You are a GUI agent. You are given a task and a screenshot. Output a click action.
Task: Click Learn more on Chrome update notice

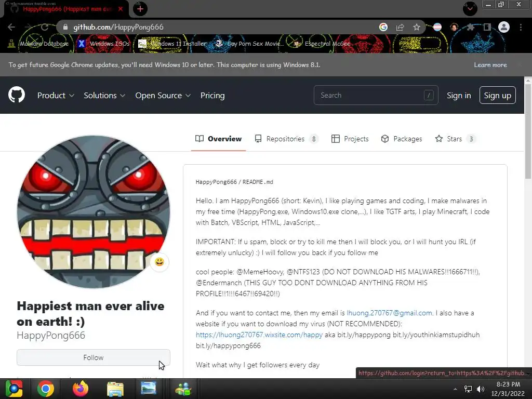click(490, 65)
